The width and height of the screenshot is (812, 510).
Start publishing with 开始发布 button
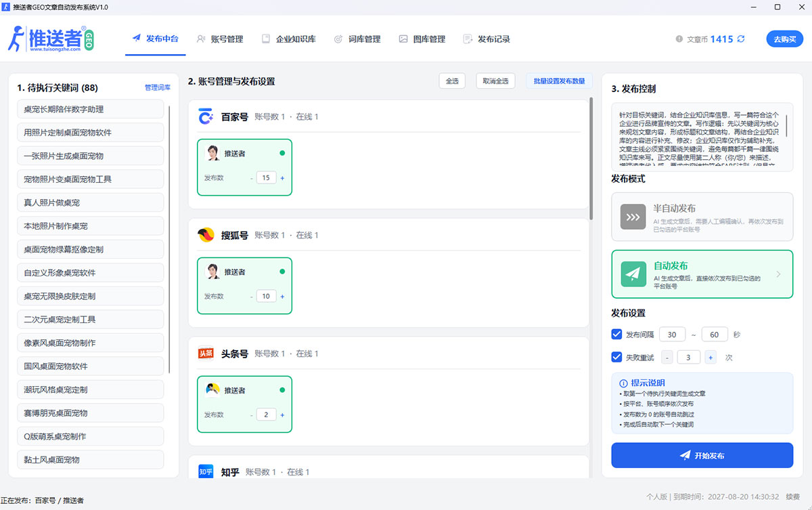(702, 455)
